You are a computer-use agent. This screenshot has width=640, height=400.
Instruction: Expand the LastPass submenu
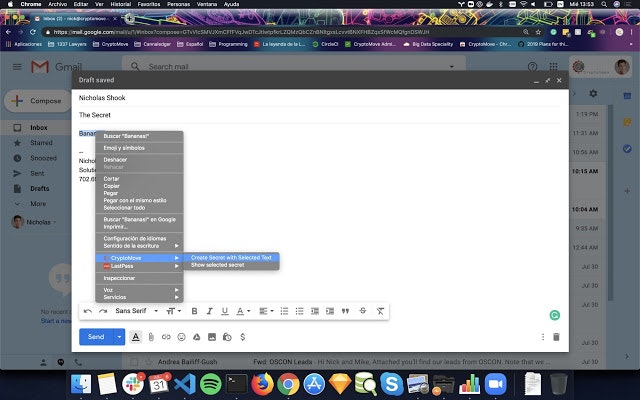(x=139, y=266)
